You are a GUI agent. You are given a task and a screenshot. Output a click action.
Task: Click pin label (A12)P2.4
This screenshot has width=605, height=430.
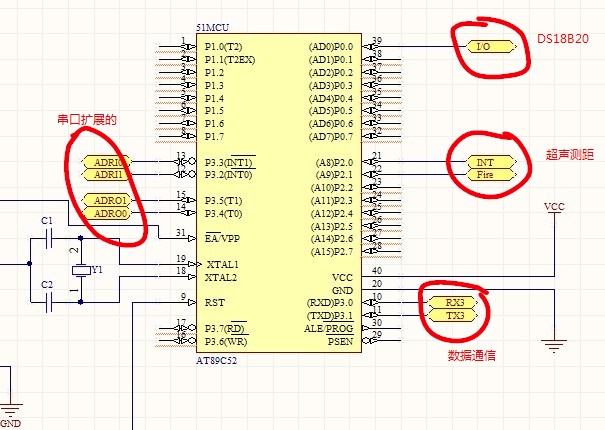click(332, 213)
